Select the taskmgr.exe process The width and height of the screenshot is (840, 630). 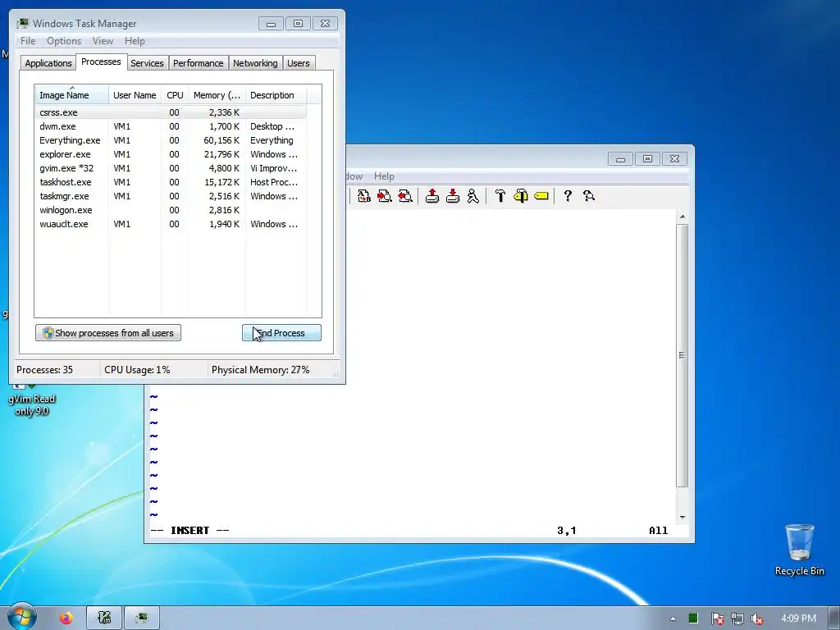click(x=171, y=196)
